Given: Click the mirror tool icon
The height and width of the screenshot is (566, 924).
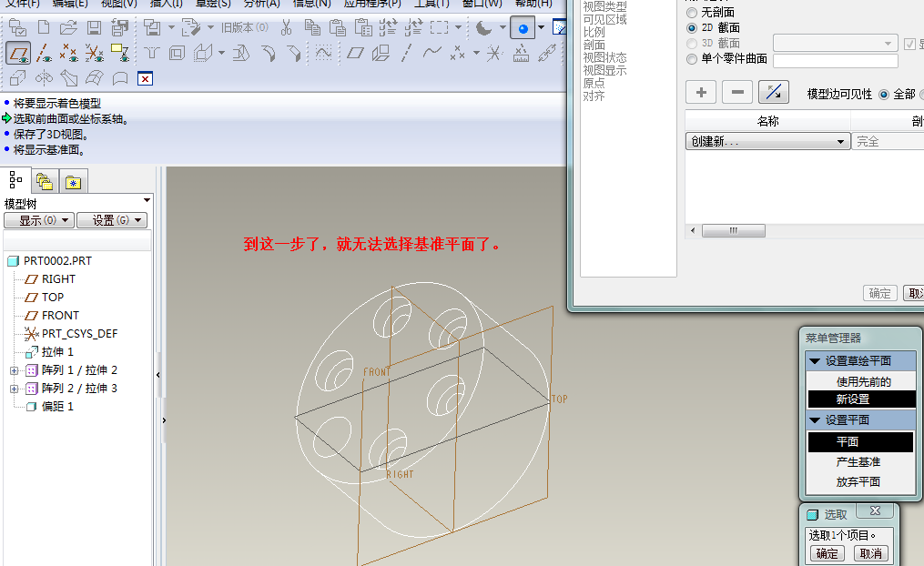Looking at the screenshot, I should pos(44,77).
